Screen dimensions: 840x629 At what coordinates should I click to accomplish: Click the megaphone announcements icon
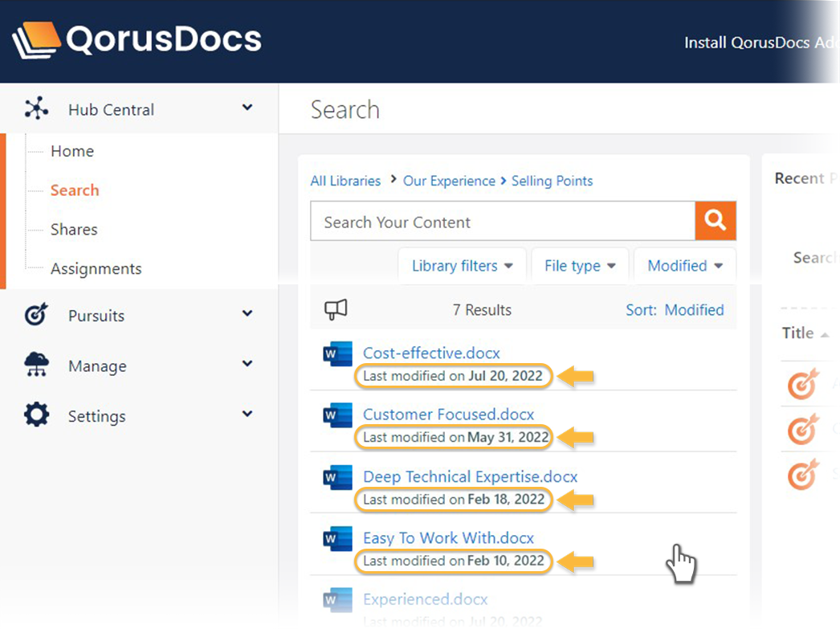pyautogui.click(x=336, y=309)
